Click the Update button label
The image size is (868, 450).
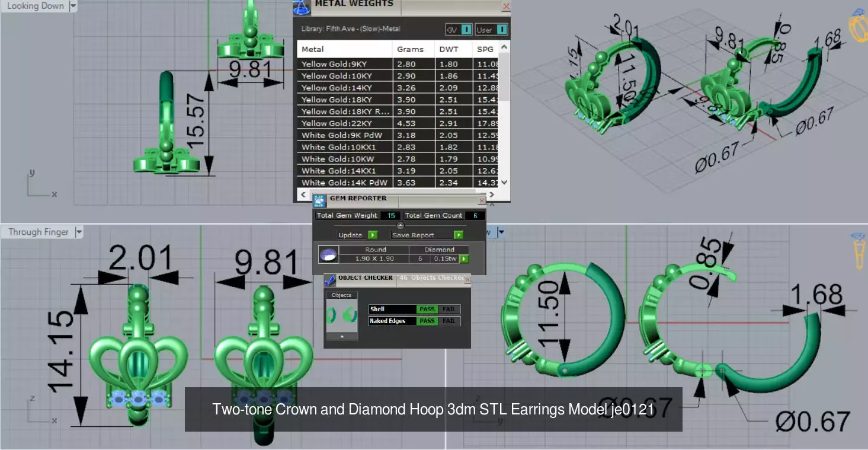tap(350, 235)
